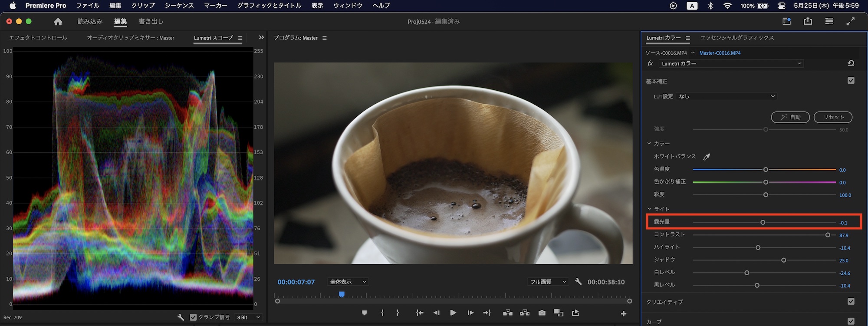This screenshot has height=326, width=868.
Task: Click the 自動 auto-correct button
Action: [x=790, y=117]
